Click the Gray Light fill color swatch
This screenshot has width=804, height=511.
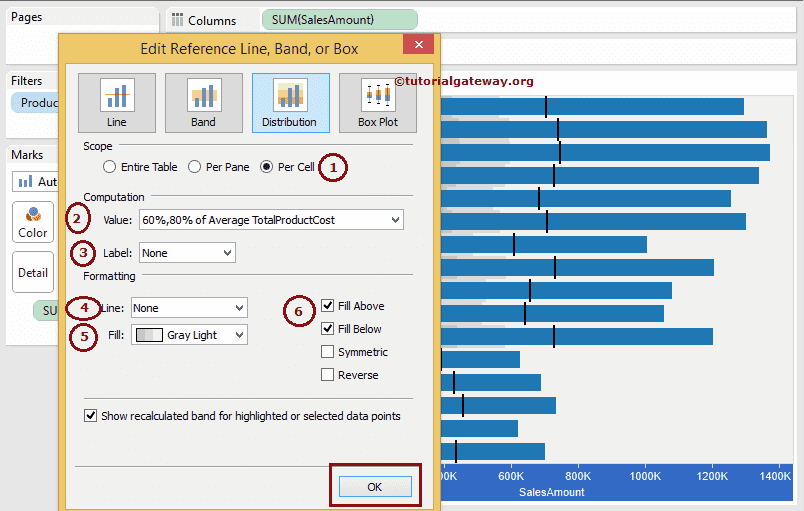[149, 335]
